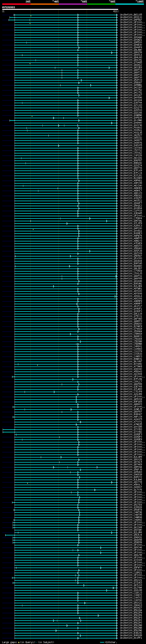Open hit UniRef100_Q41067
The image size is (146, 644).
(131, 95)
